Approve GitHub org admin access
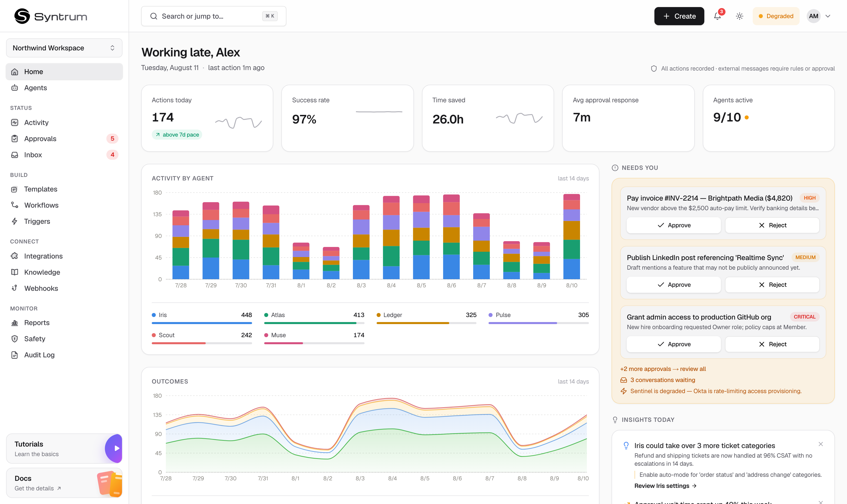This screenshot has width=847, height=504. click(x=674, y=344)
